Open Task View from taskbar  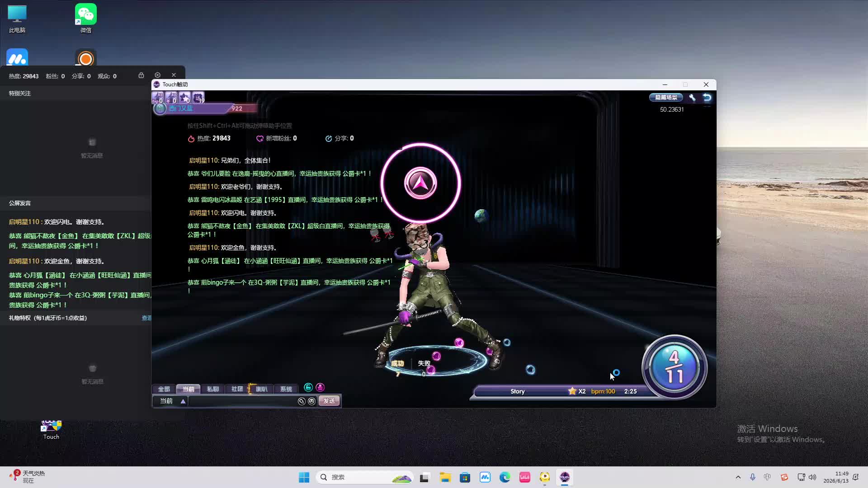(424, 477)
